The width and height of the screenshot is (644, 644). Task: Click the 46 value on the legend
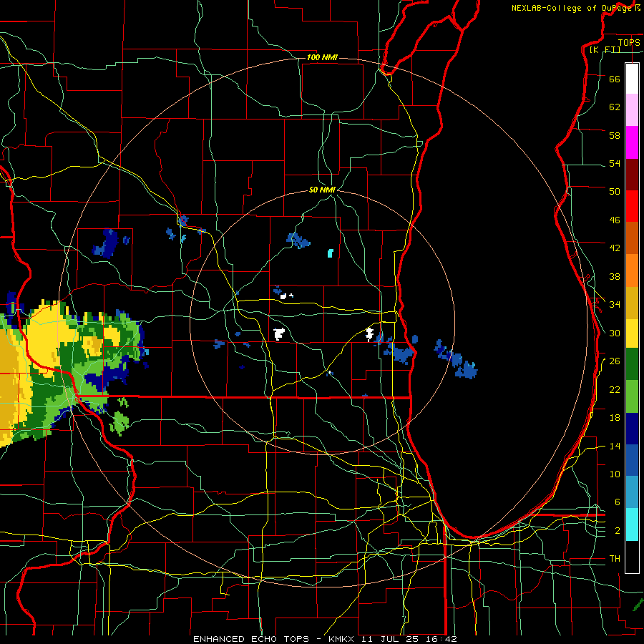[615, 220]
